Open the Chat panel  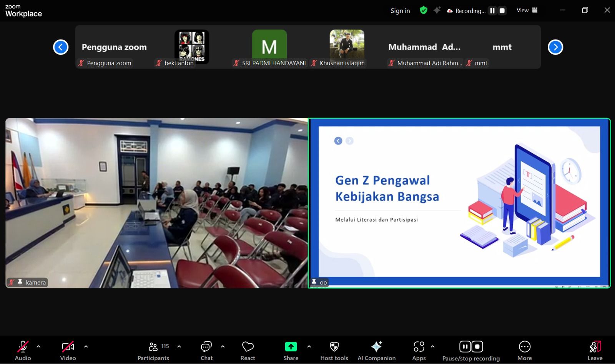tap(206, 351)
